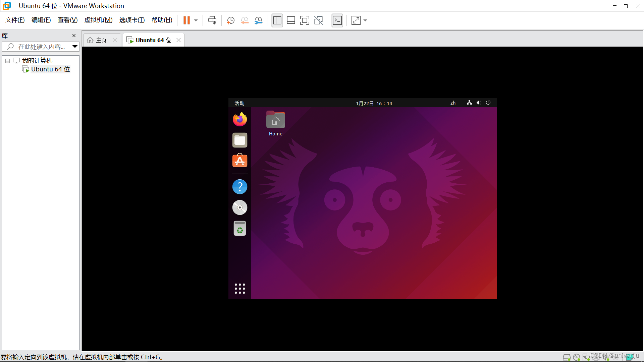Expand the stretch display dropdown arrow

[x=365, y=20]
